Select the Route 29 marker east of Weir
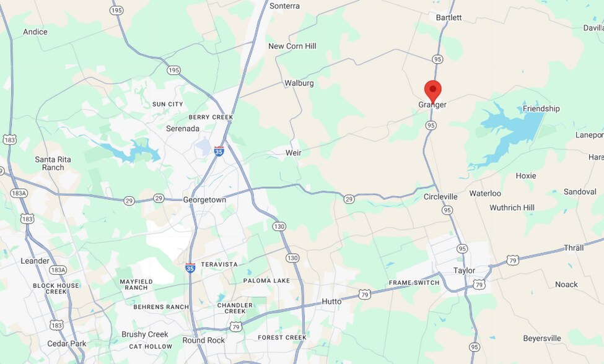Screen dimensions: 604x364 pyautogui.click(x=349, y=199)
